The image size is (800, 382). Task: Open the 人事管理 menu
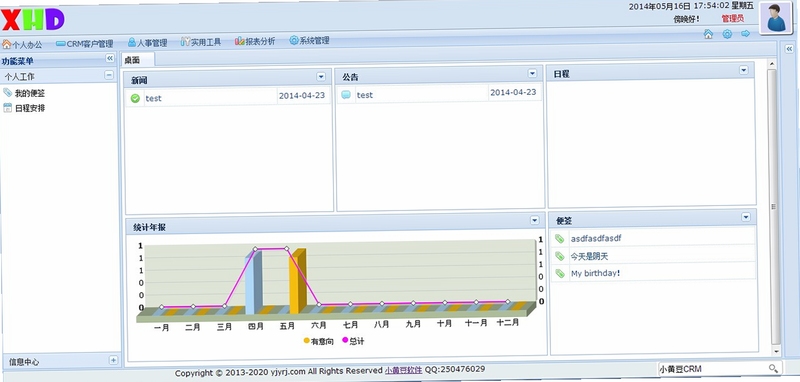tap(147, 43)
